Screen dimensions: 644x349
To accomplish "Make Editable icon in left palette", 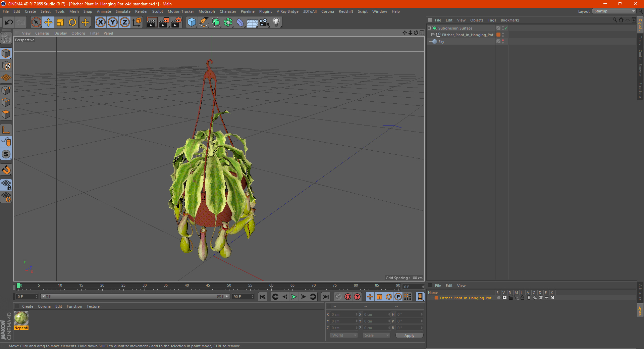I will [6, 38].
